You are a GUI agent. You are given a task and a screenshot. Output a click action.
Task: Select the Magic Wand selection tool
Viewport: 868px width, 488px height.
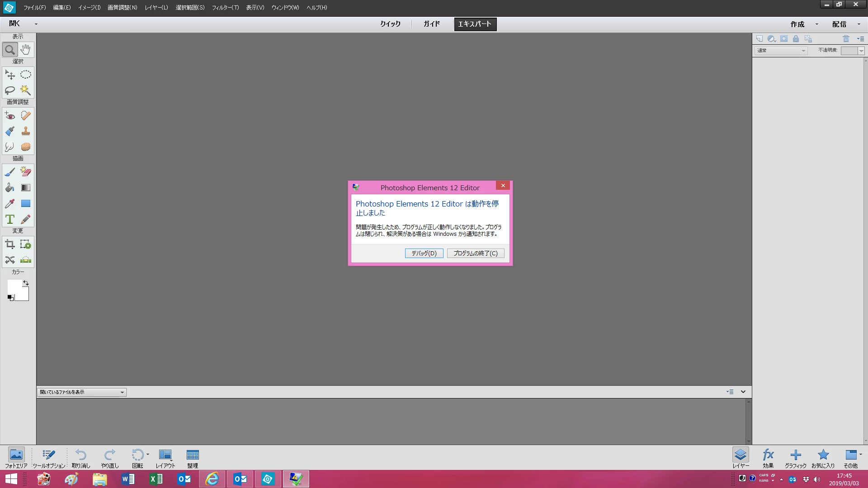[26, 90]
